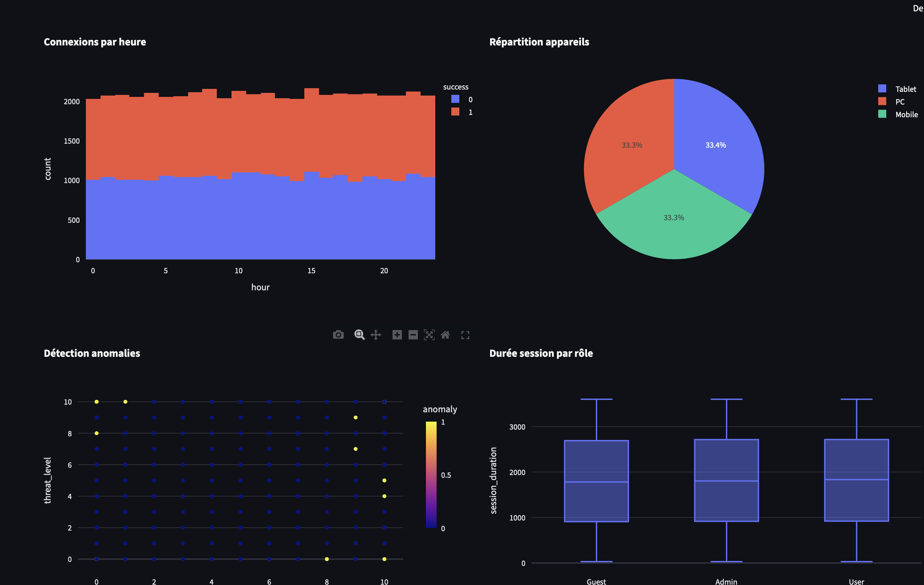Click yellow anomaly dot at x 10, threat_level 4
Screen dimensions: 924x585
pyautogui.click(x=384, y=496)
